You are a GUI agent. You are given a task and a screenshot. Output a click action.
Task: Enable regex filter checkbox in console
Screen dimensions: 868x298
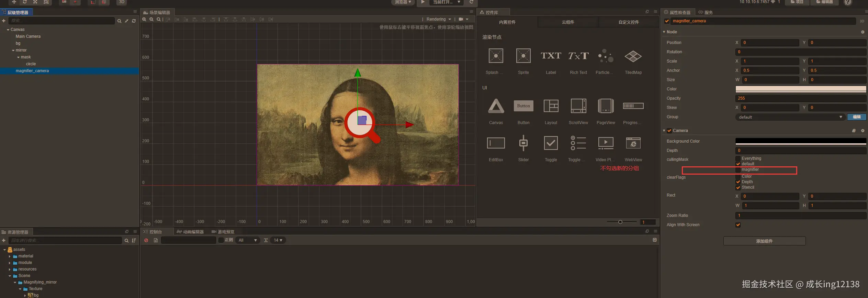tap(221, 240)
